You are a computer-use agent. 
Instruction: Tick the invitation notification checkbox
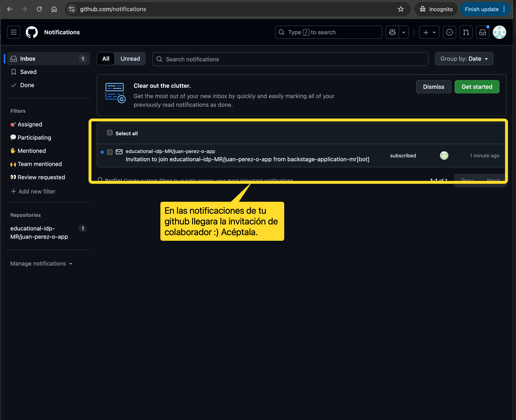tap(110, 152)
